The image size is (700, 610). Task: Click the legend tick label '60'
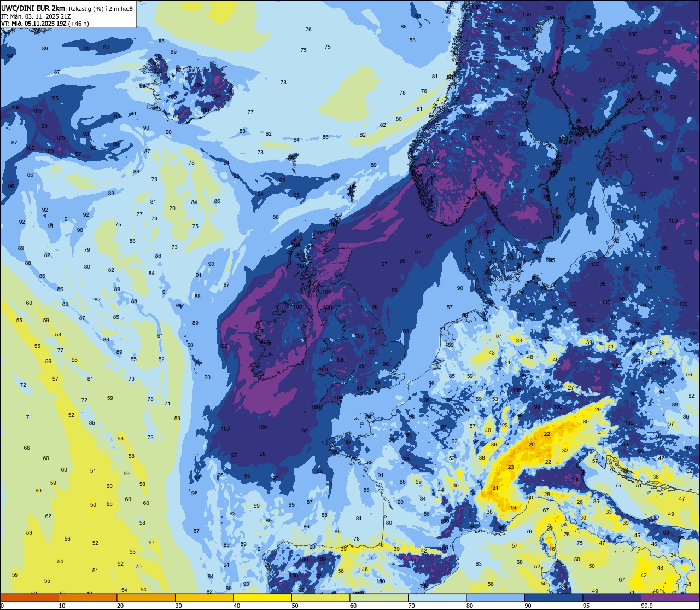pos(353,606)
